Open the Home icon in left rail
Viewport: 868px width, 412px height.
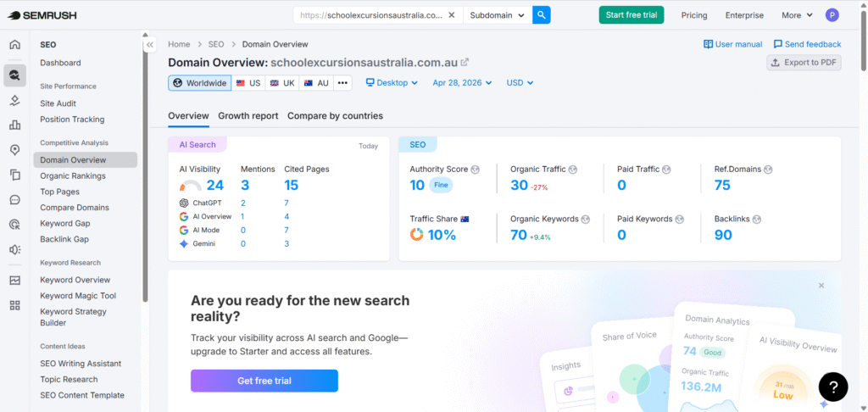click(x=15, y=45)
